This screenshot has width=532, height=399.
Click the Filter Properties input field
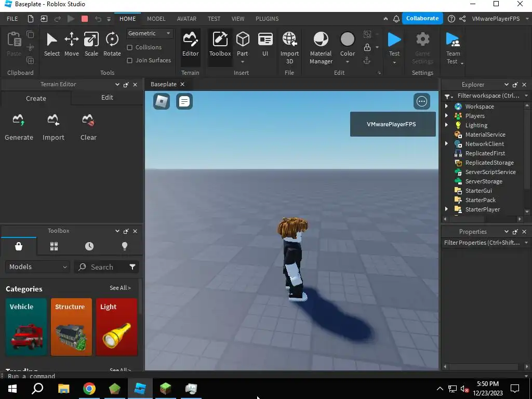(x=482, y=243)
